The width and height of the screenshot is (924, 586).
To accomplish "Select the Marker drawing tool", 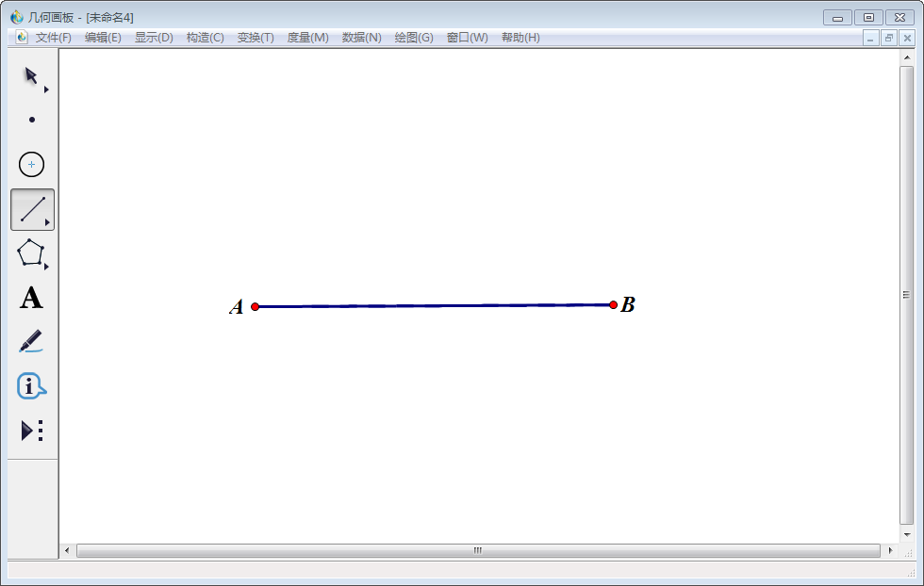I will (31, 341).
